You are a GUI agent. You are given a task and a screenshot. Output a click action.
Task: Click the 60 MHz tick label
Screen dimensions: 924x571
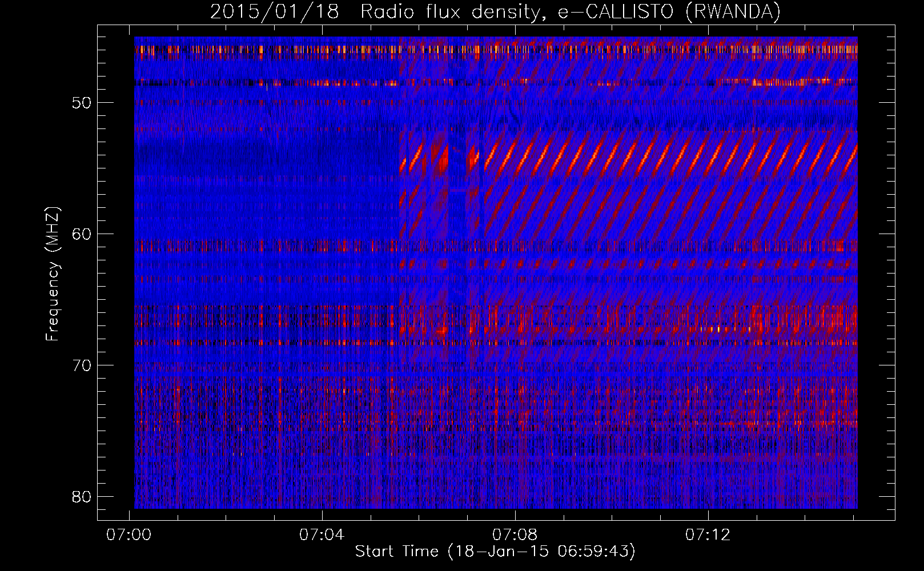(82, 234)
